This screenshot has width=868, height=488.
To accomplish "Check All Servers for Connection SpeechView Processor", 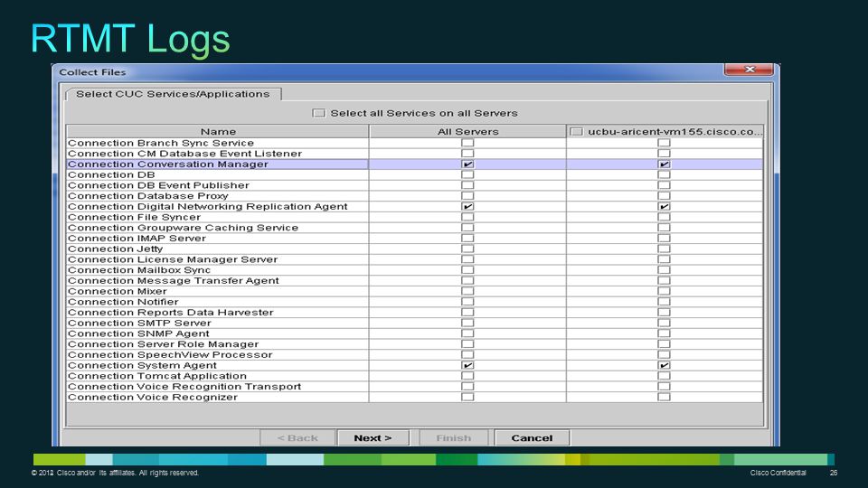I will click(x=467, y=354).
